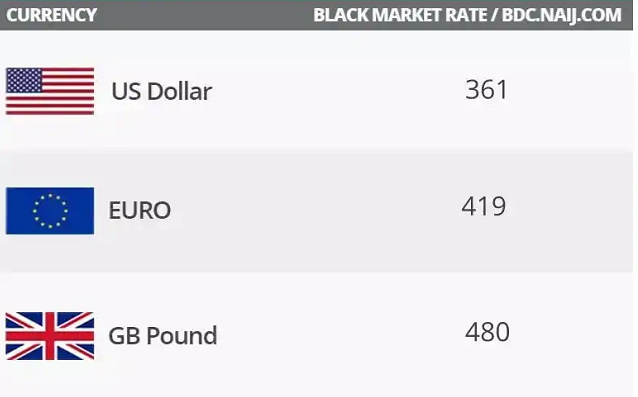
Task: Select the EURO currency label
Action: pyautogui.click(x=140, y=210)
